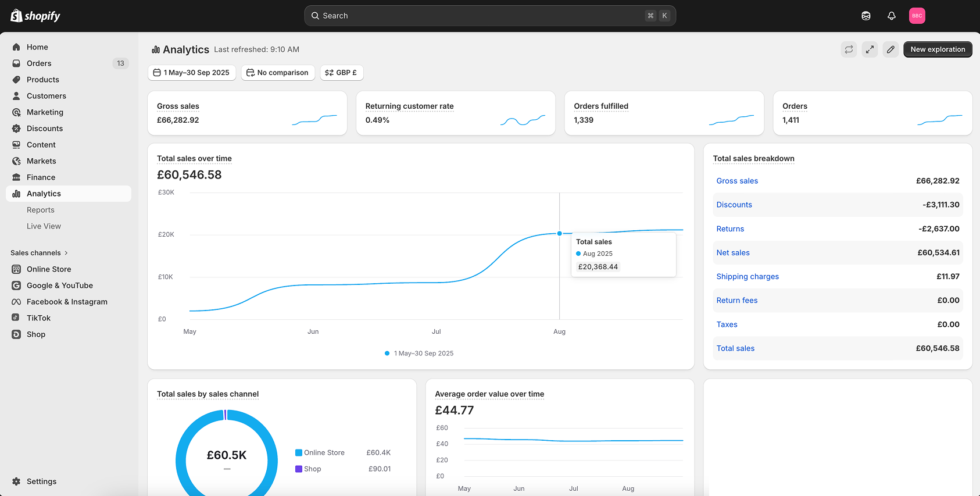Screen dimensions: 980x496
Task: Open Returns link in sales breakdown
Action: pyautogui.click(x=730, y=229)
